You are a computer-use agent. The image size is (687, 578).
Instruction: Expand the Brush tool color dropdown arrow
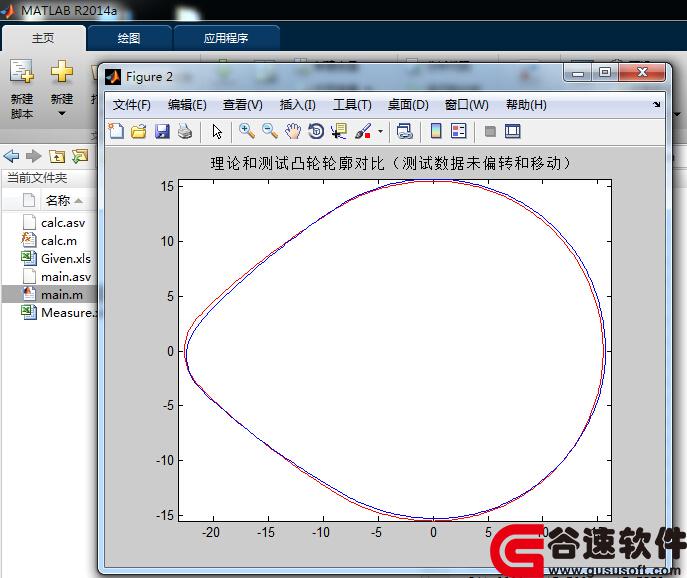click(x=380, y=131)
